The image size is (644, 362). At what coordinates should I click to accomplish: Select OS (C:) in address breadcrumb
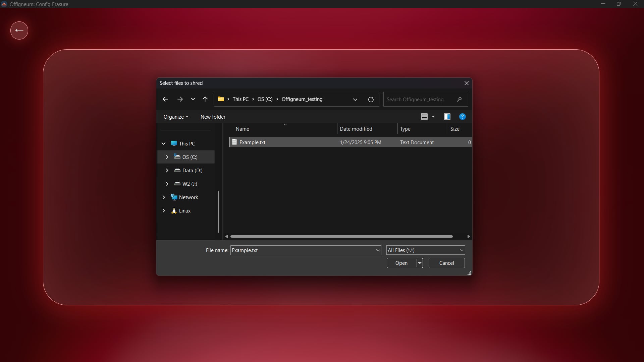(265, 99)
